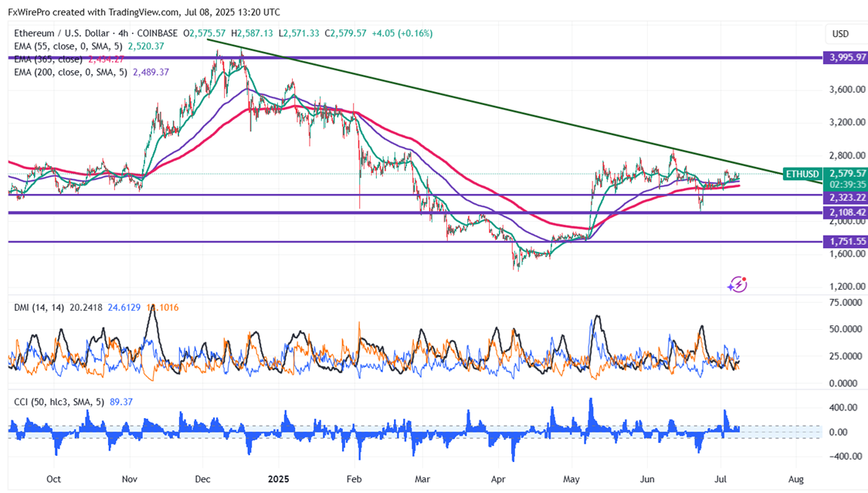Click the −400.00 CCI axis label
Viewport: 868px width, 493px height.
847,457
